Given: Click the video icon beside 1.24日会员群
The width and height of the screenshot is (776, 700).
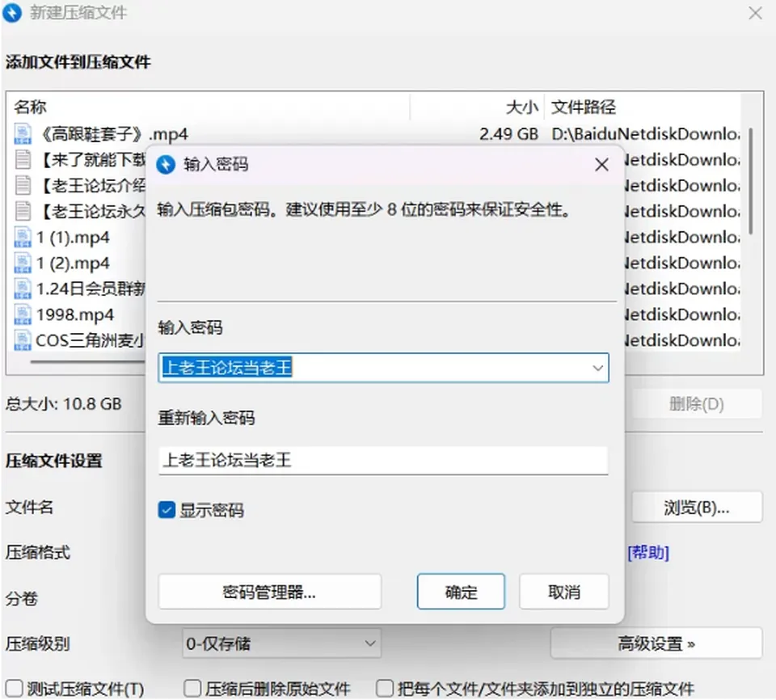Looking at the screenshot, I should (x=23, y=289).
